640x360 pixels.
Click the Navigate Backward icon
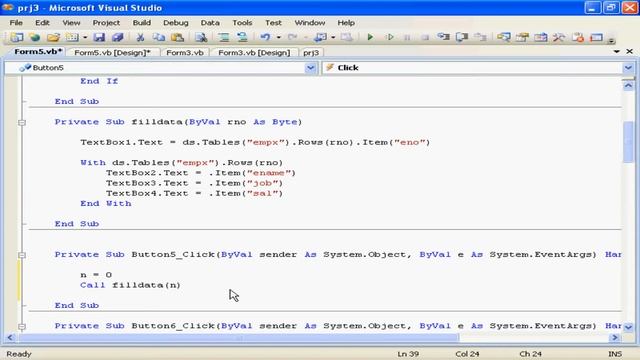(320, 38)
